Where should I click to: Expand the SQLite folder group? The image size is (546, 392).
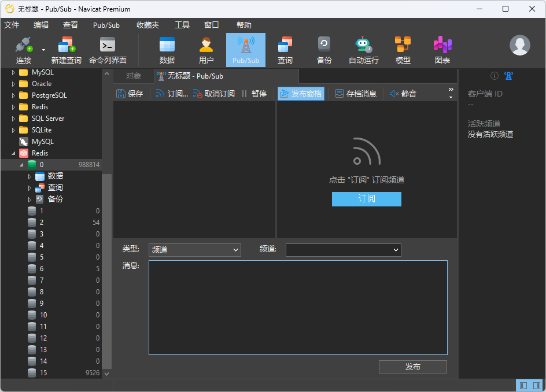pyautogui.click(x=13, y=130)
